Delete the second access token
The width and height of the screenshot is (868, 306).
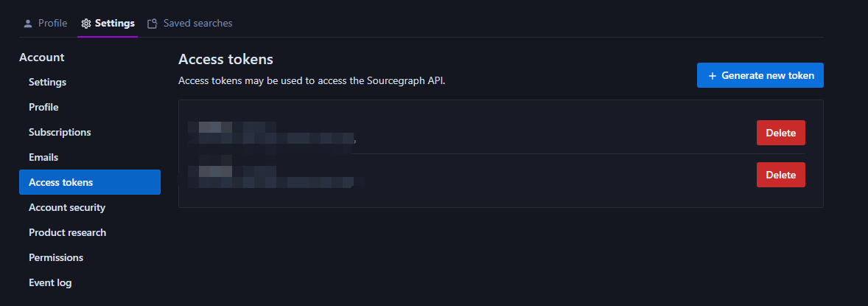click(x=780, y=175)
